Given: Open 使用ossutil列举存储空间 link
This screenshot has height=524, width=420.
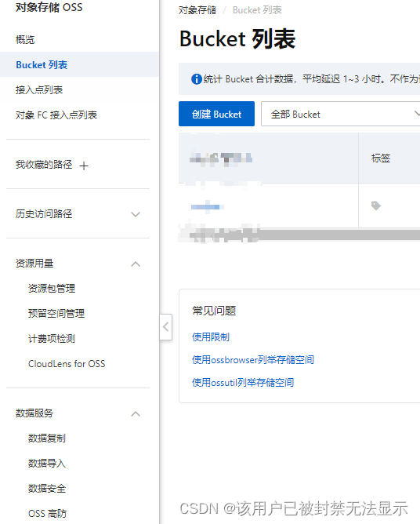Looking at the screenshot, I should coord(243,382).
